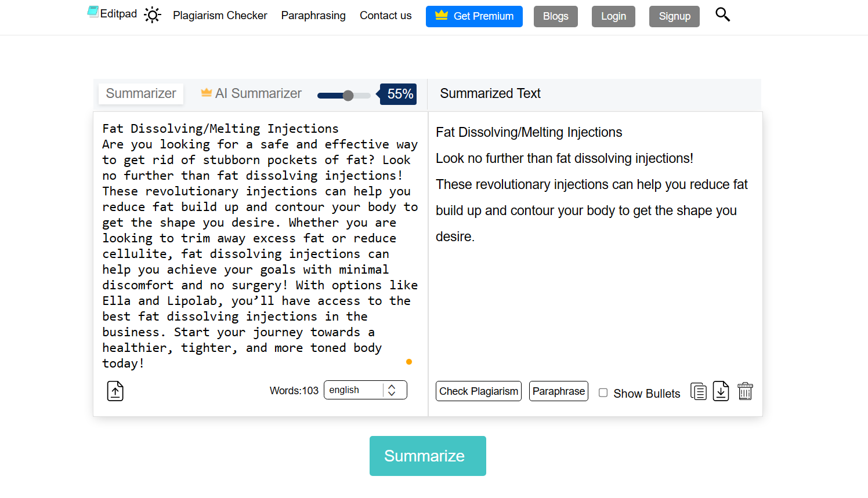Click the language selector arrows
This screenshot has width=868, height=498.
(392, 390)
